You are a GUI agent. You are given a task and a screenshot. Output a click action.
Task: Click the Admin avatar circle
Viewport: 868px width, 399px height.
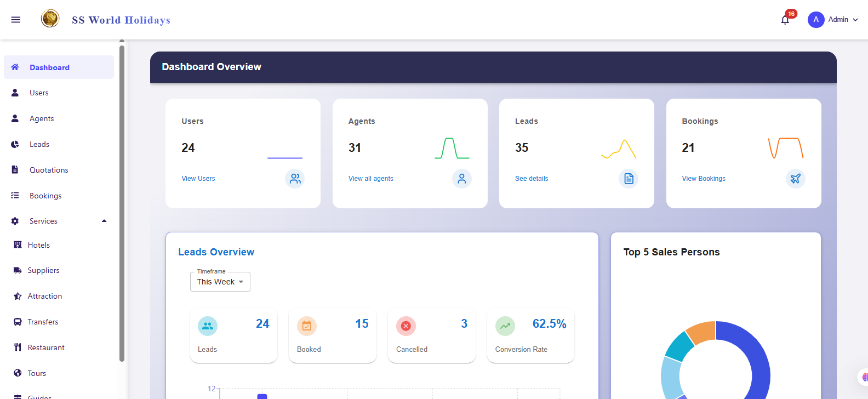point(816,20)
